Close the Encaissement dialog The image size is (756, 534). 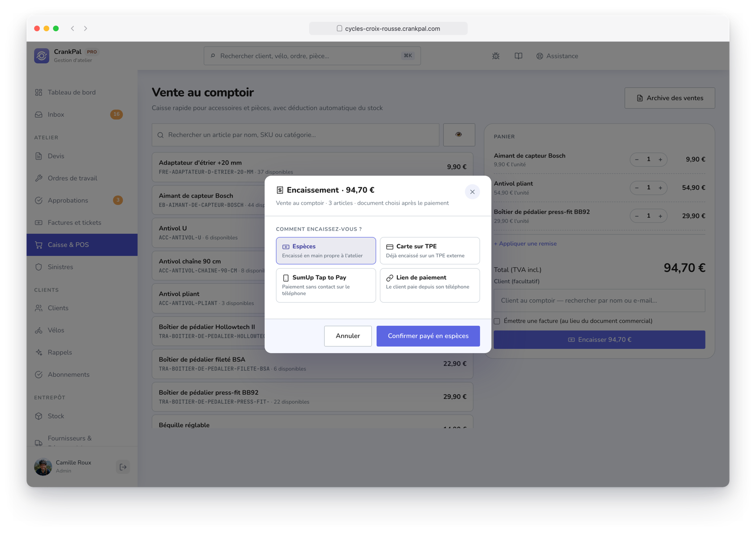(472, 192)
